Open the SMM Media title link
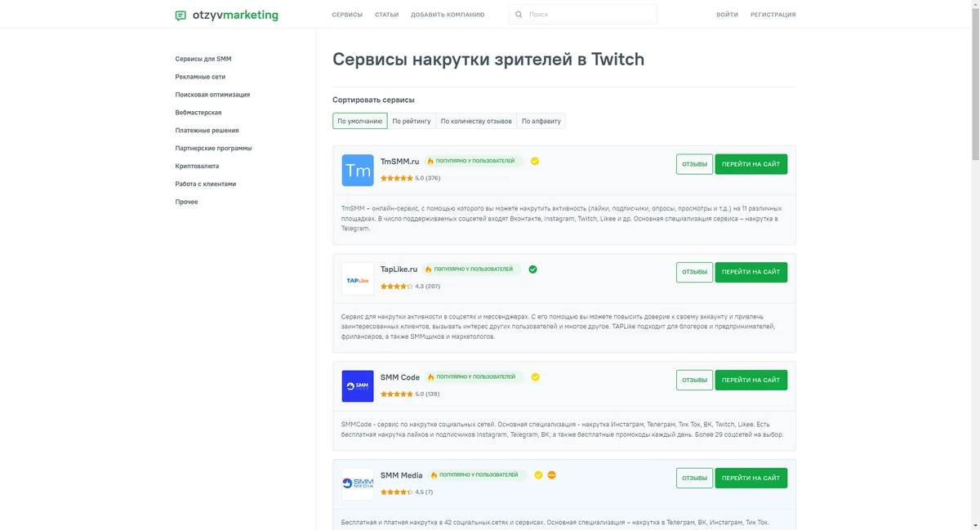This screenshot has height=530, width=980. (x=402, y=475)
